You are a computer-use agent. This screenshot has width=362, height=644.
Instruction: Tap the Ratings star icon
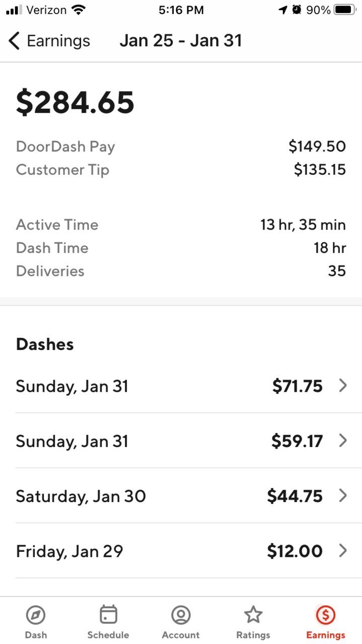tap(253, 615)
